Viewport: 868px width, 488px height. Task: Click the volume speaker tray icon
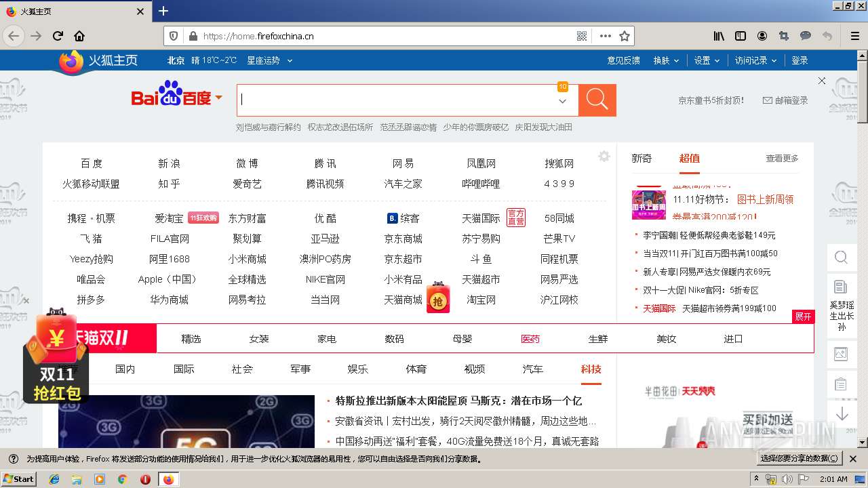[787, 479]
